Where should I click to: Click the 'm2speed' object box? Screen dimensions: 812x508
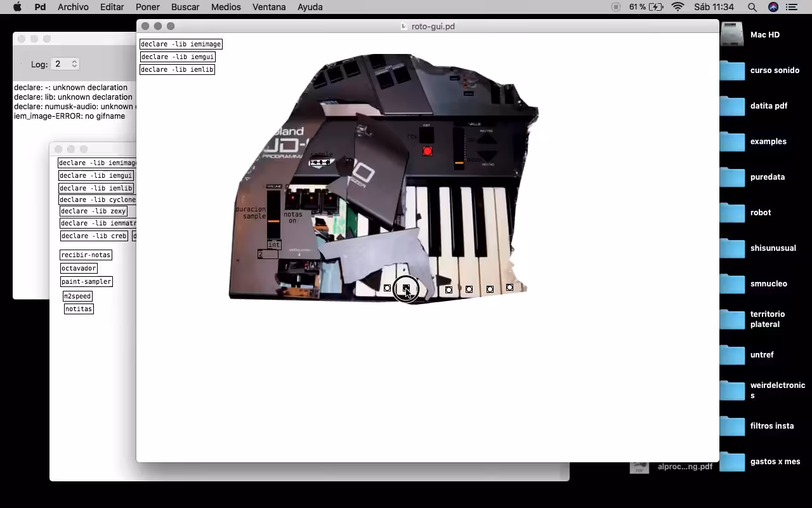[x=77, y=296]
